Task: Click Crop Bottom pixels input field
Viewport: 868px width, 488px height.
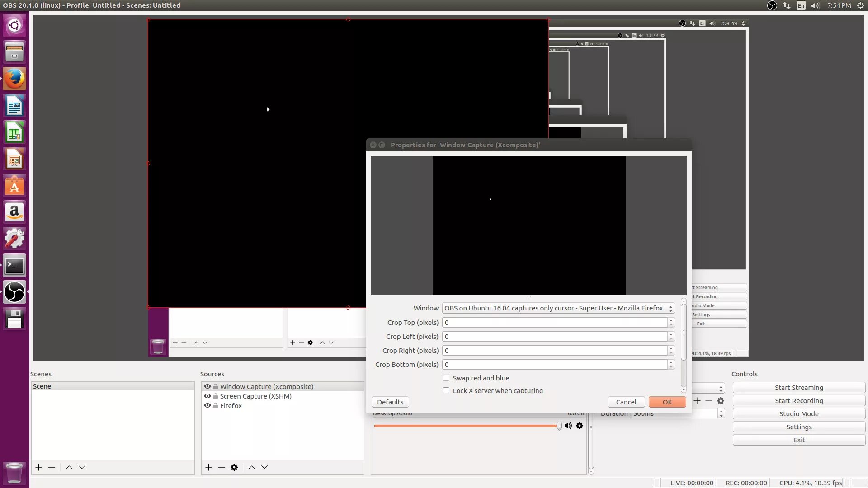Action: (554, 364)
